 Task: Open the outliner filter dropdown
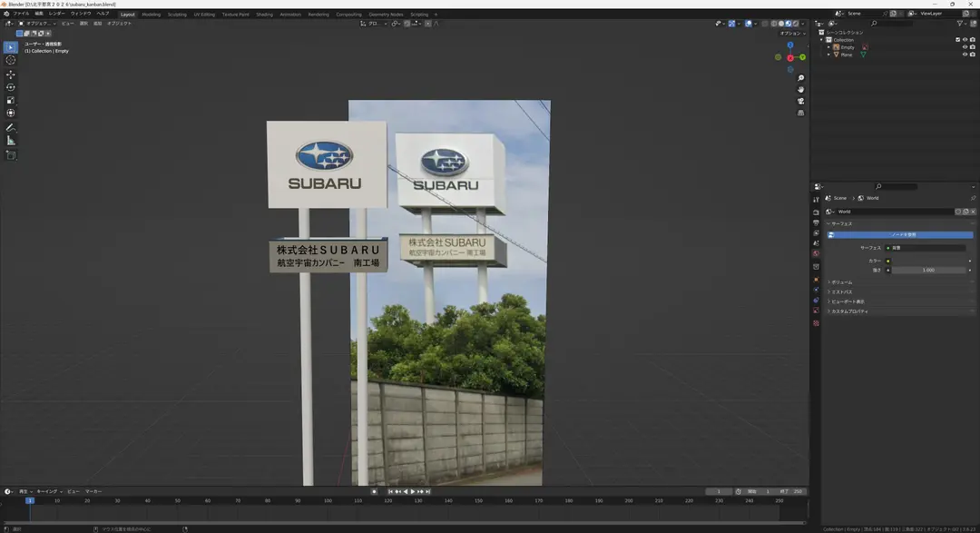tap(962, 24)
